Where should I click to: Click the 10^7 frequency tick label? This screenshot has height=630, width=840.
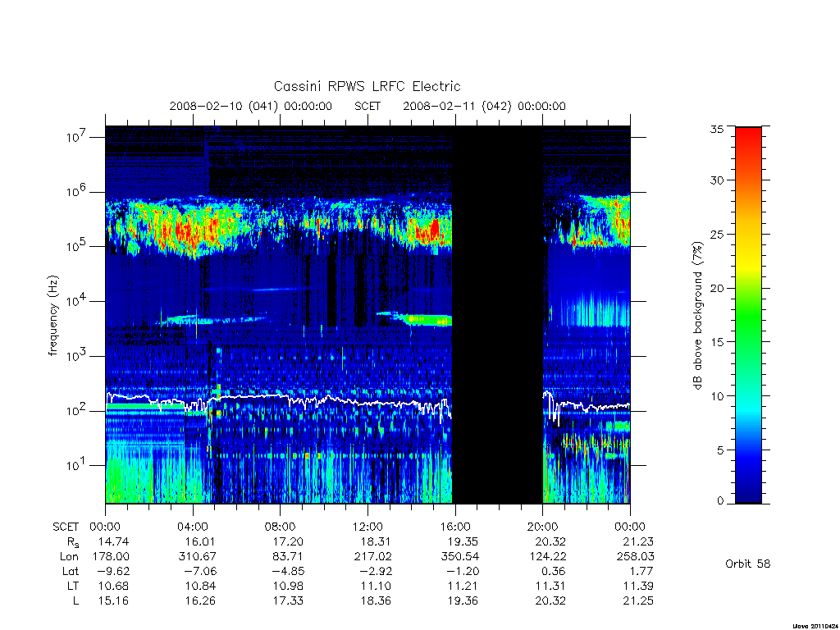77,137
